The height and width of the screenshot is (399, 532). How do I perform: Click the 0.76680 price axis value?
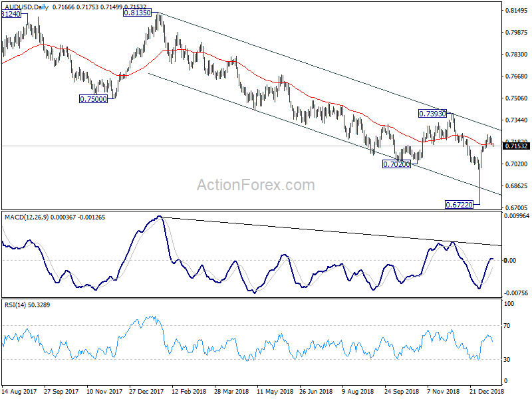point(517,76)
